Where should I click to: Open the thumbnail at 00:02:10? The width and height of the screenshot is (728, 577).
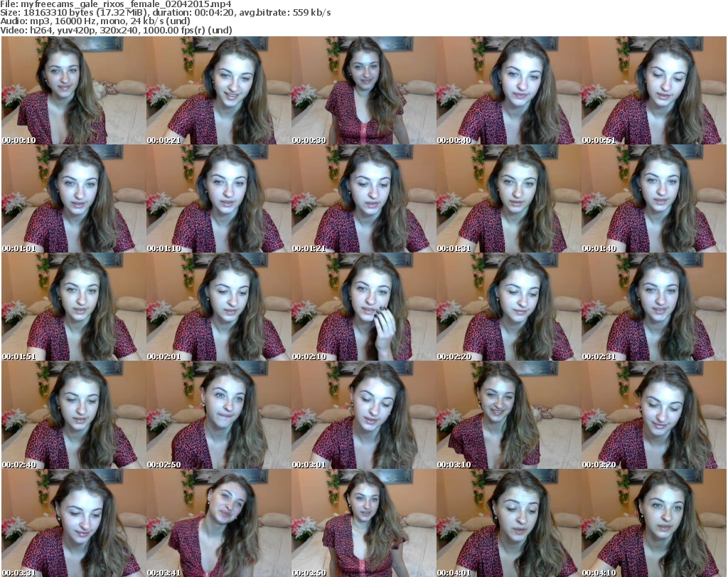363,307
